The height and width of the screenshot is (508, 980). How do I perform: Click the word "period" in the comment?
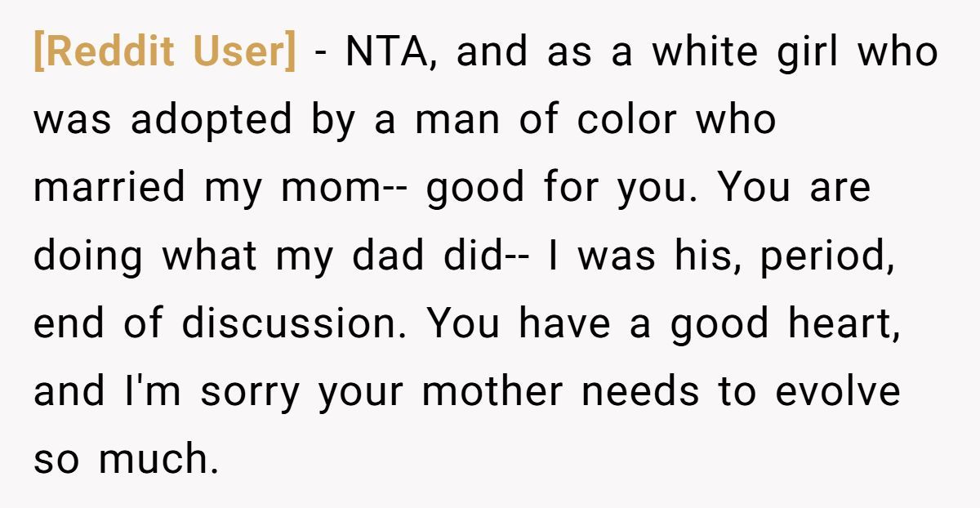(x=823, y=256)
